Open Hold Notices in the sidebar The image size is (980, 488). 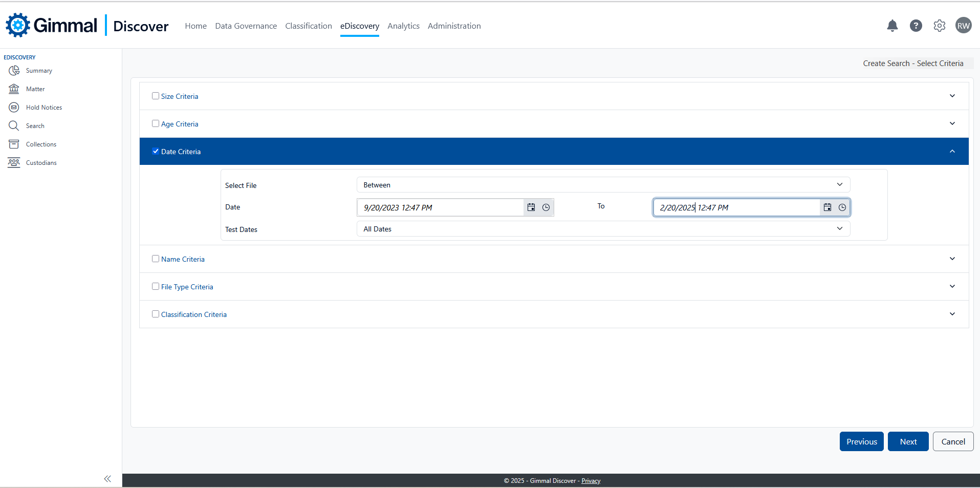coord(43,108)
